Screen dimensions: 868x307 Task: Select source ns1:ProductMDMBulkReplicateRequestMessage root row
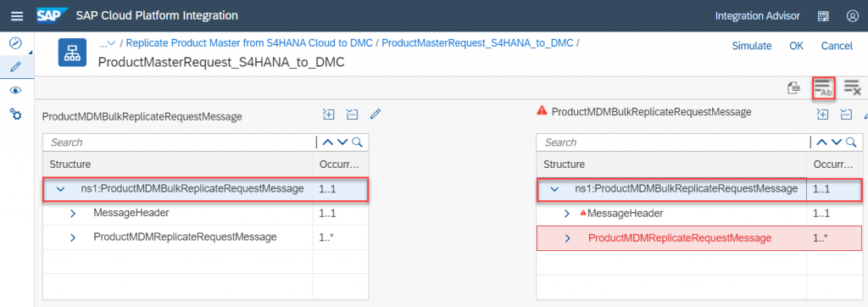206,189
